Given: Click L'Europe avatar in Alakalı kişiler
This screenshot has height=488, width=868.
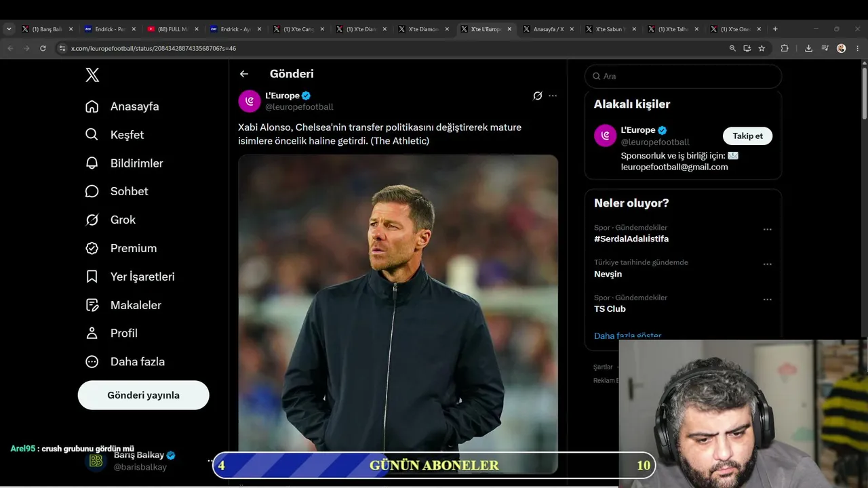Looking at the screenshot, I should tap(606, 136).
